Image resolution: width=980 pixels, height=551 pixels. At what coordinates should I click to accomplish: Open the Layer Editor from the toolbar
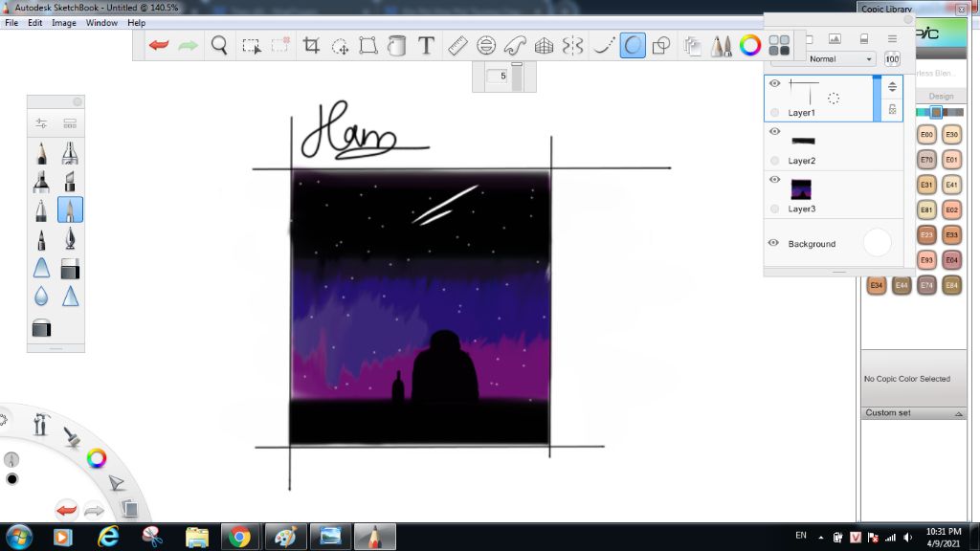point(692,45)
